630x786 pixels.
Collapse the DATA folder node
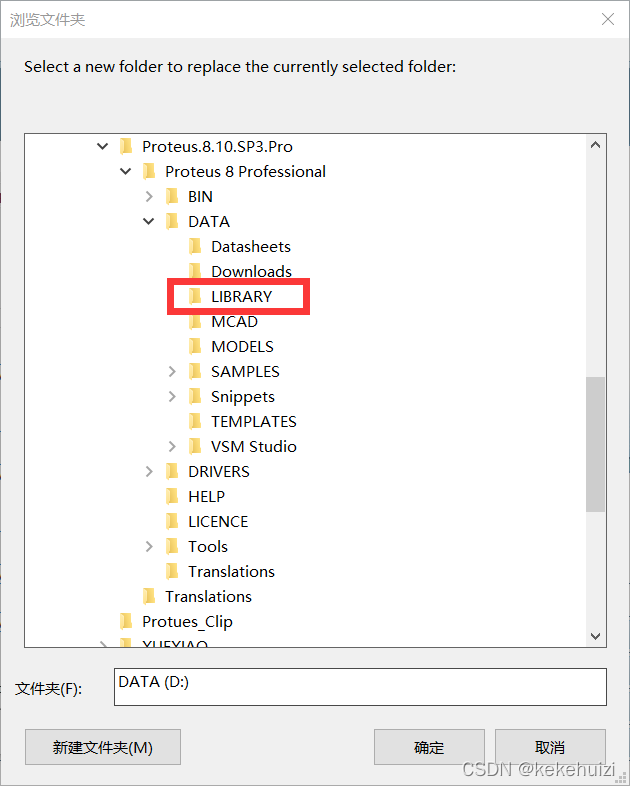tap(148, 221)
